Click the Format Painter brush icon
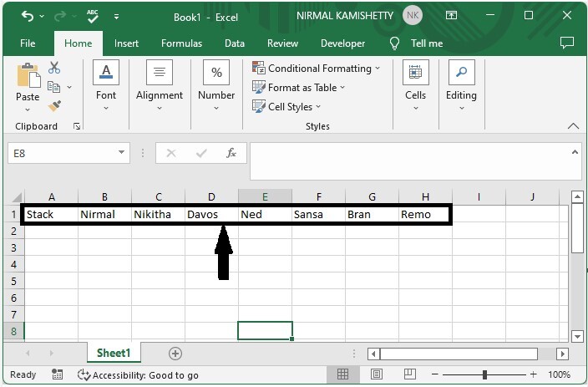 pos(54,106)
